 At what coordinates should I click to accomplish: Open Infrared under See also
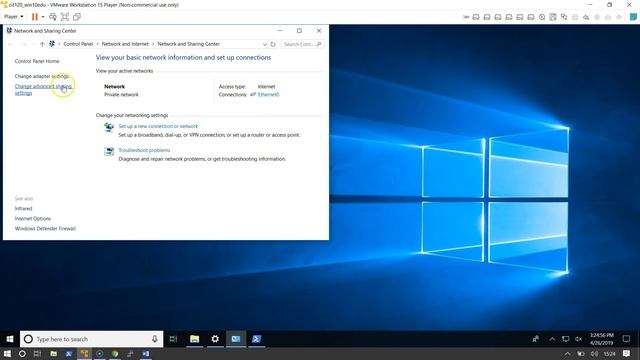point(23,209)
